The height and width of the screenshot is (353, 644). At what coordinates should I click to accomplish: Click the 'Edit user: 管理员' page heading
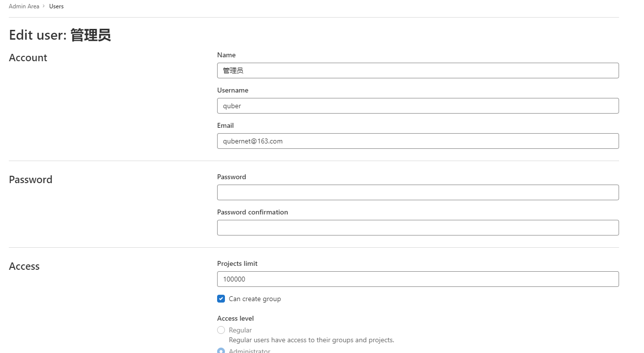point(60,35)
